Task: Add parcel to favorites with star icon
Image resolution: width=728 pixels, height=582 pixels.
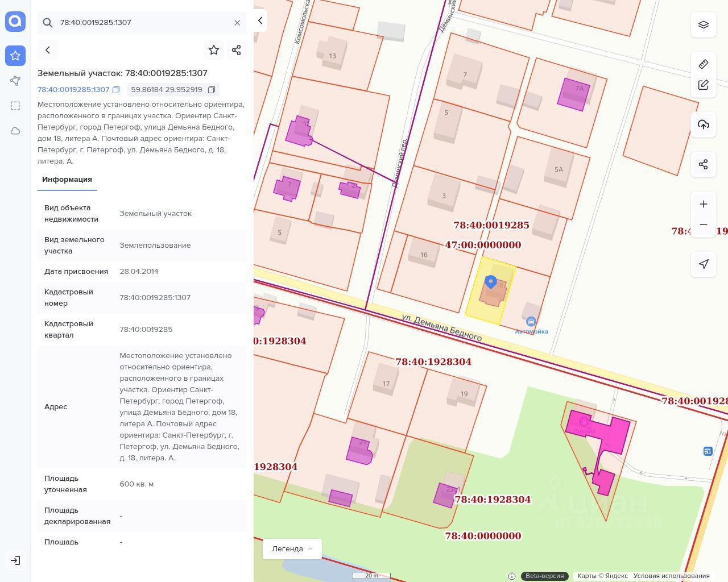Action: point(214,50)
